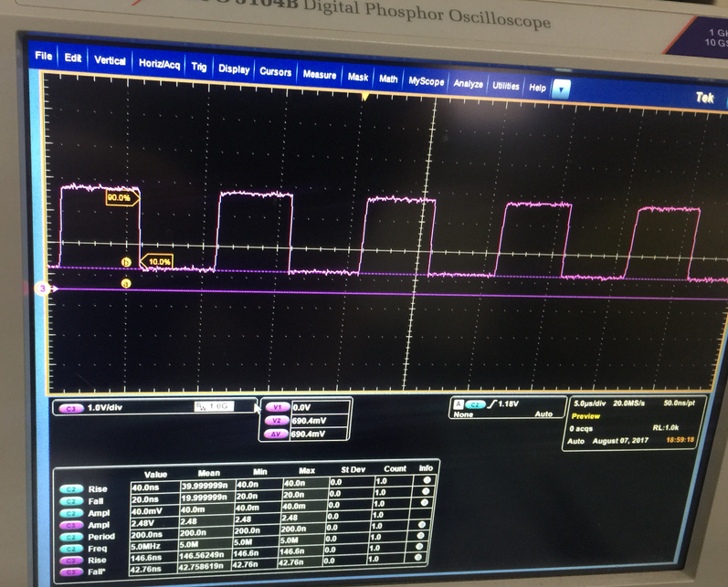Open the Utilities menu
This screenshot has width=728, height=587.
click(506, 87)
